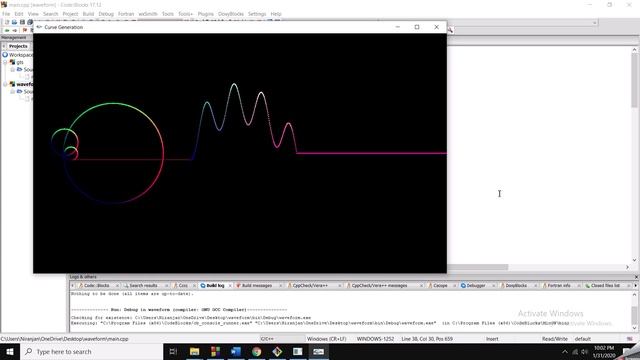The image size is (640, 360).
Task: Open the Help menu
Action: [x=276, y=14]
